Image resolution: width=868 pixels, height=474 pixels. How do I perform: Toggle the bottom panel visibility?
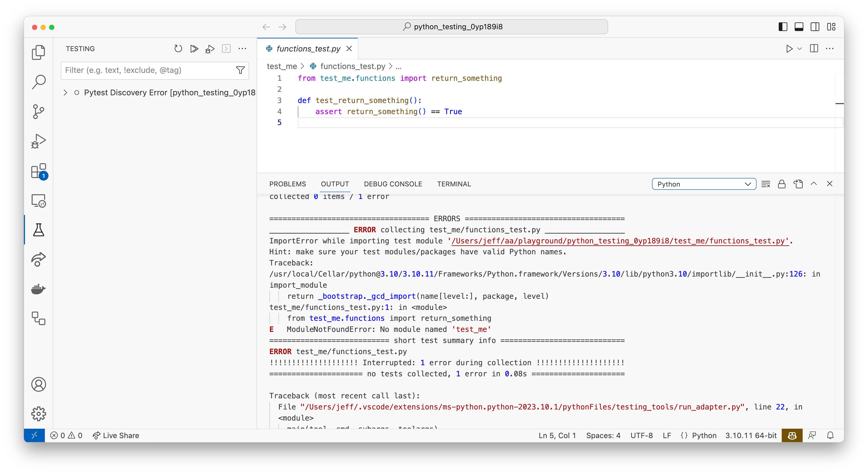point(799,27)
